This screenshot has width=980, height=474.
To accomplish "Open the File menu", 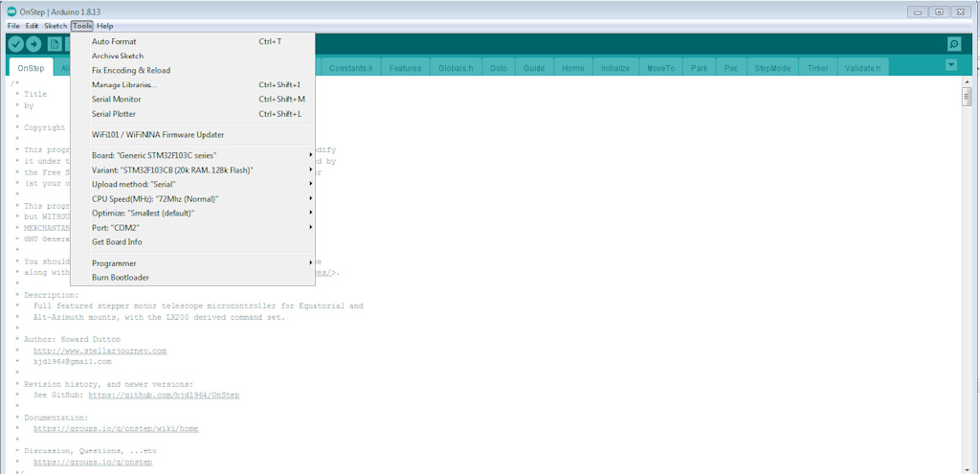I will (13, 26).
